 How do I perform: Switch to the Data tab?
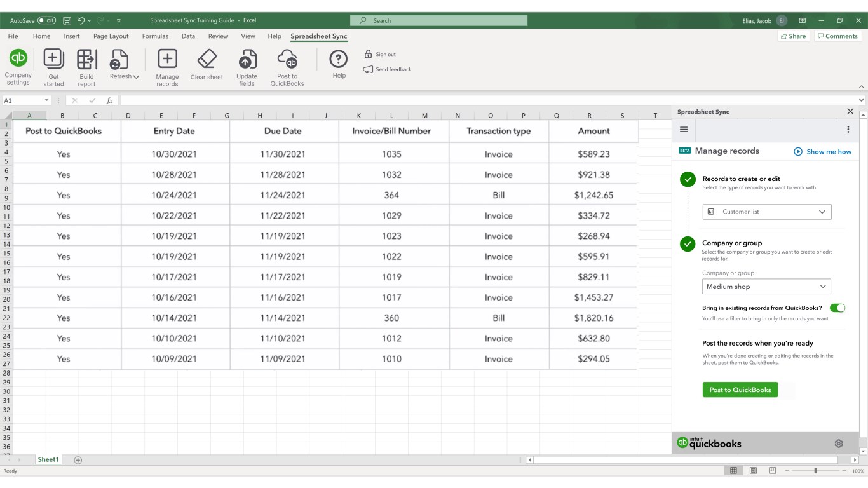click(x=188, y=36)
